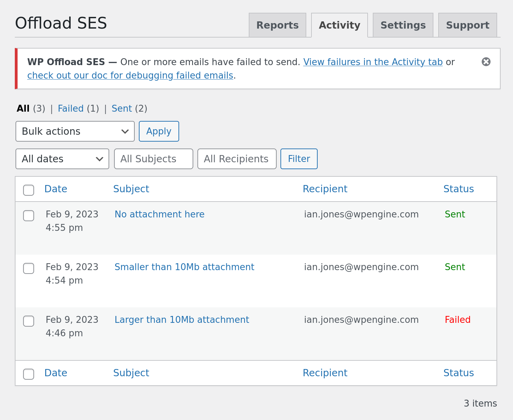The height and width of the screenshot is (420, 513).
Task: Follow 'View failures in the Activity tab' link
Action: click(373, 62)
